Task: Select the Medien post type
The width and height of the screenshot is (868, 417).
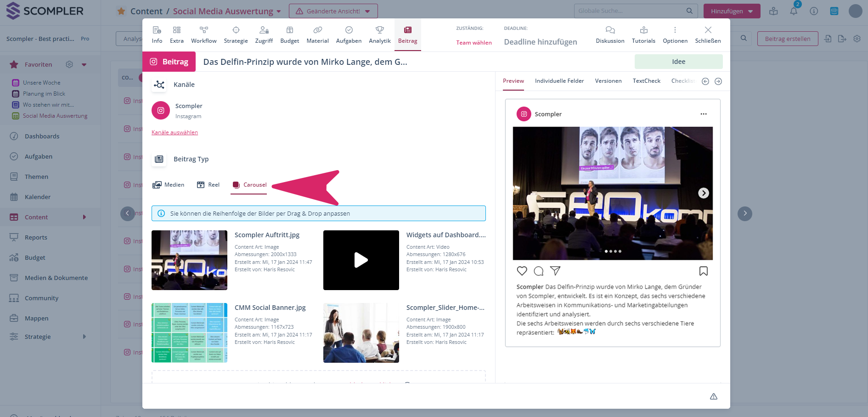Action: pos(169,185)
